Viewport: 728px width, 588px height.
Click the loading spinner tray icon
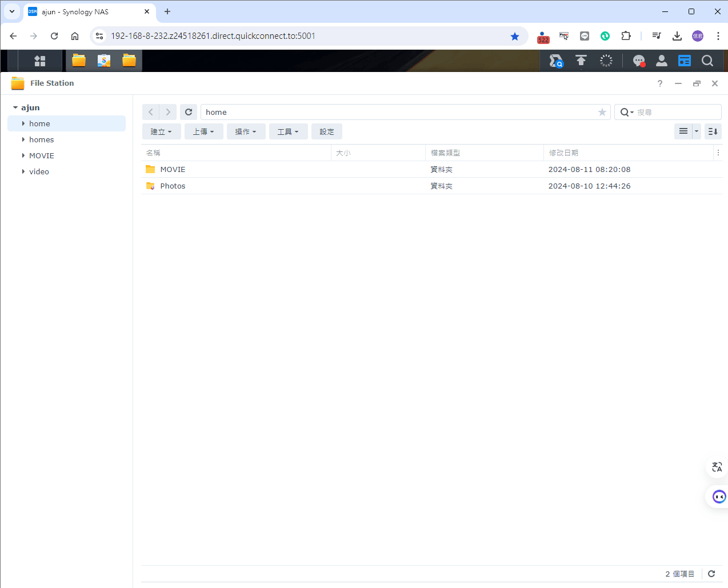(606, 61)
